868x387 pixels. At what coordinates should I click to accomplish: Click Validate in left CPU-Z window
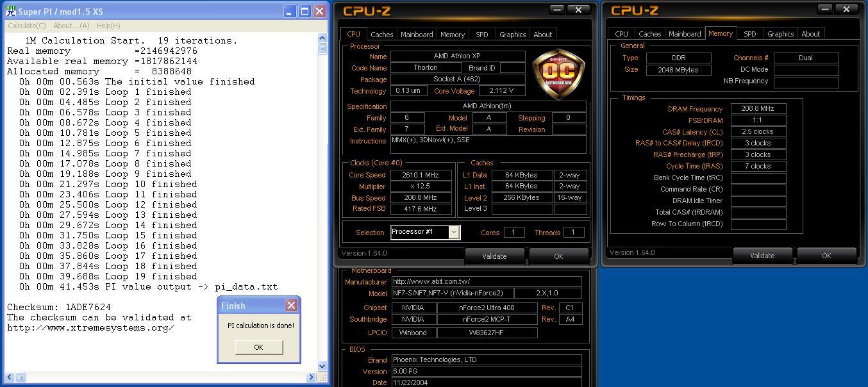494,256
